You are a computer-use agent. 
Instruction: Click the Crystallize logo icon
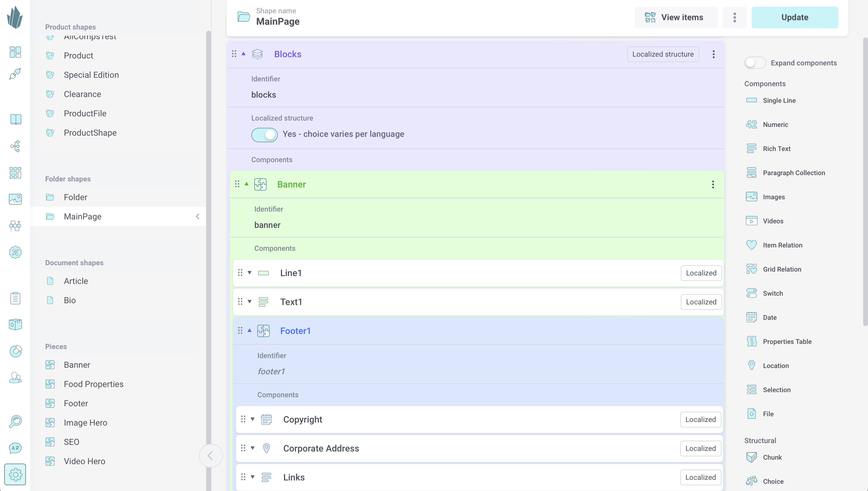pos(15,17)
